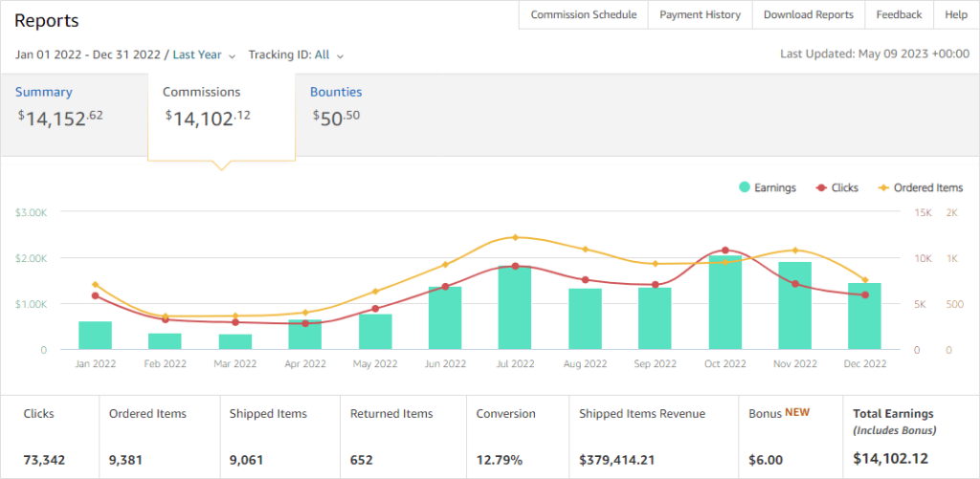Go to Payment History

(x=700, y=15)
